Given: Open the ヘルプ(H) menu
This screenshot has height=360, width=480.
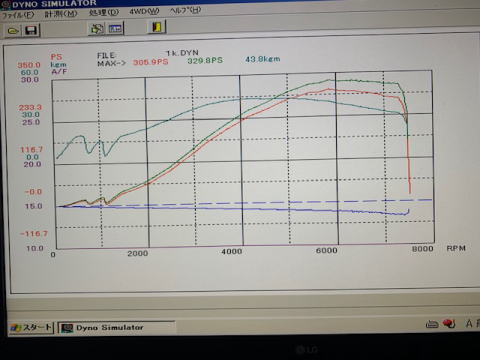Looking at the screenshot, I should coord(185,10).
